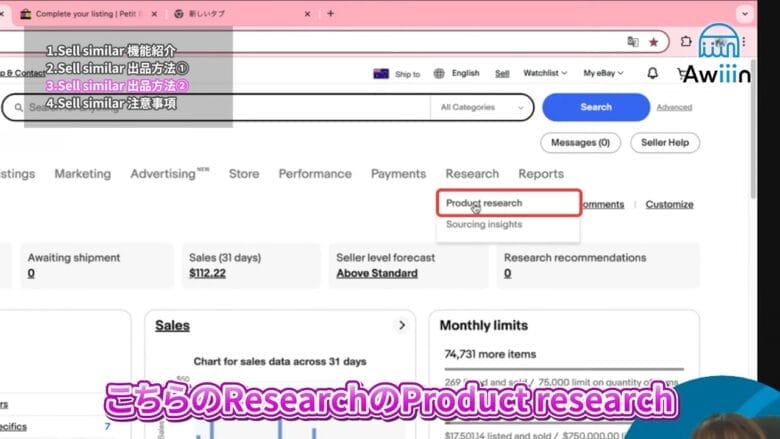This screenshot has width=780, height=439.
Task: Open the Above Standard seller level link
Action: pos(377,273)
